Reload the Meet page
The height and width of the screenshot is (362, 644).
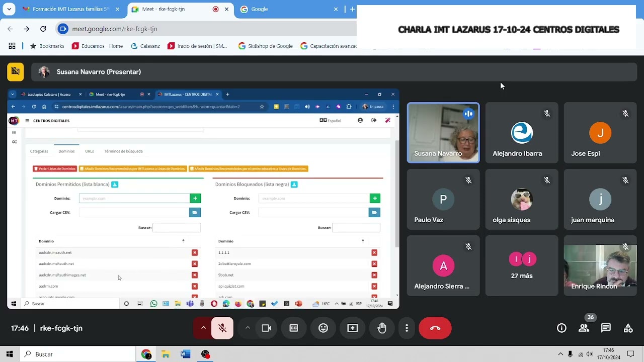[43, 29]
